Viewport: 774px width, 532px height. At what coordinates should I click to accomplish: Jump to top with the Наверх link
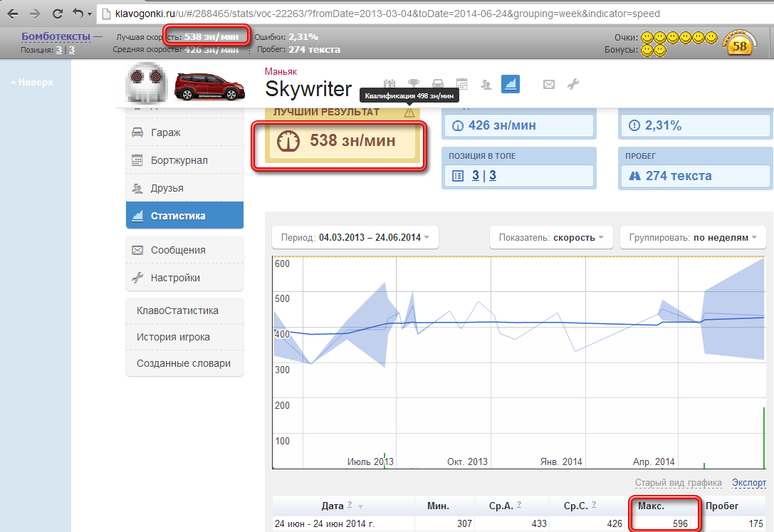(x=32, y=83)
